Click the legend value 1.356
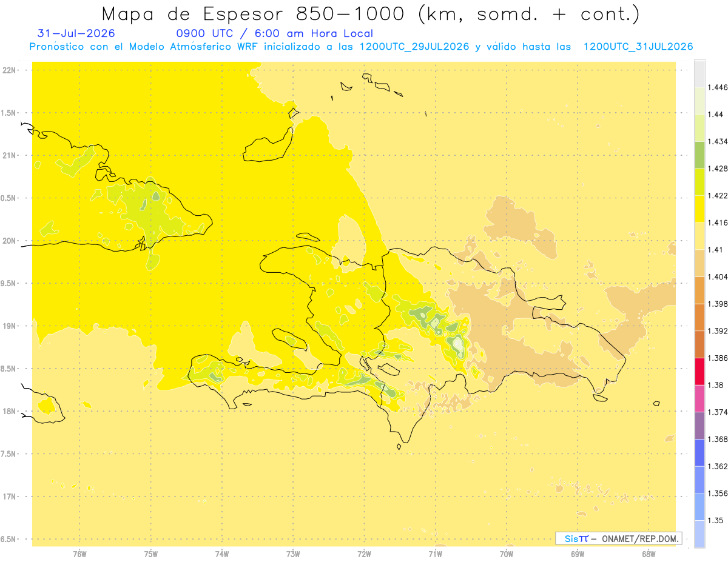Viewport: 728px width, 562px height. click(x=718, y=493)
